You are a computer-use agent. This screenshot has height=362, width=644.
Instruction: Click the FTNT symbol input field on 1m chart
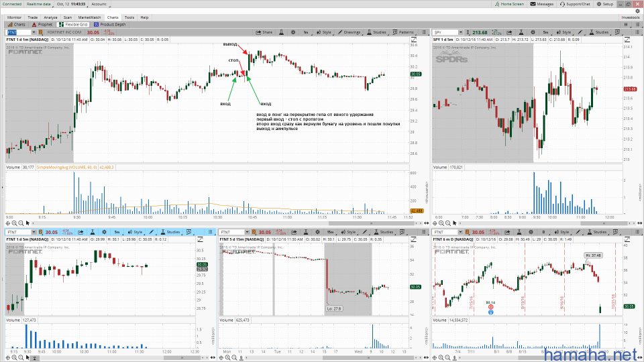tap(19, 32)
